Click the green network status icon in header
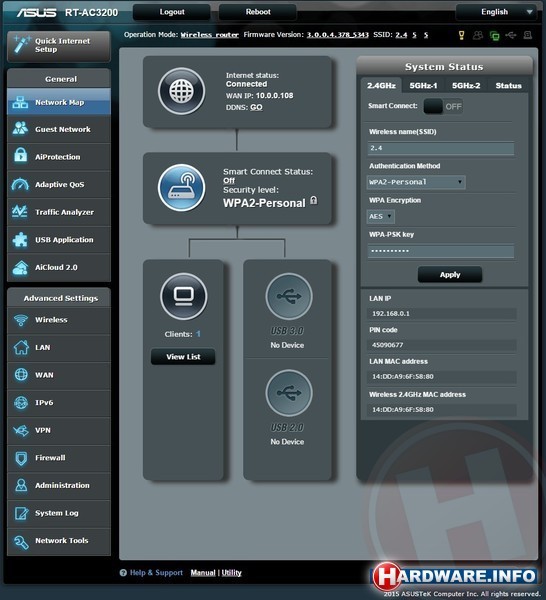Screen dimensions: 546x600 click(494, 36)
